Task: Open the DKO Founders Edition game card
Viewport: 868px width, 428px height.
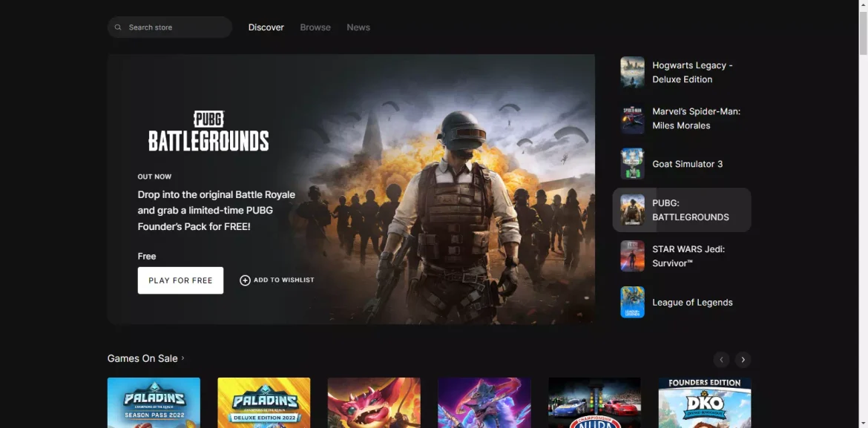Action: coord(705,403)
